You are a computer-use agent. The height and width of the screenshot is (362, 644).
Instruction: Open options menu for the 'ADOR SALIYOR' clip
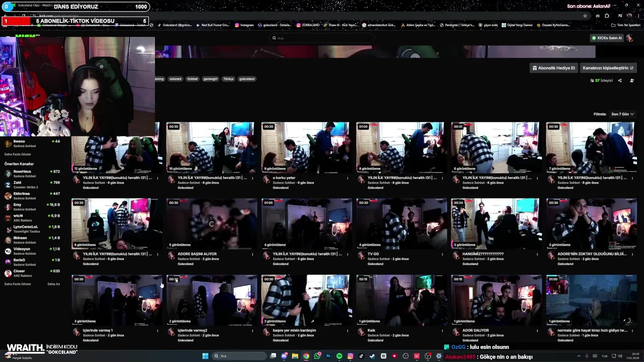point(537,331)
